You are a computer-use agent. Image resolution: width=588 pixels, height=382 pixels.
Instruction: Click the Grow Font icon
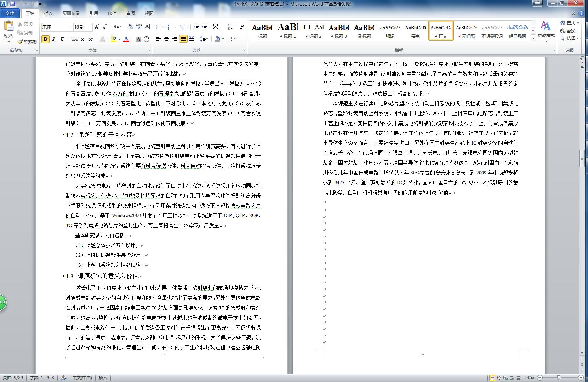(x=97, y=27)
